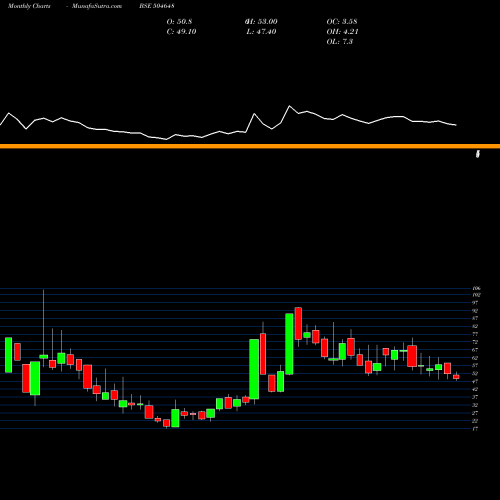Click the 67 price axis label
This screenshot has width=500, height=500.
[475, 350]
